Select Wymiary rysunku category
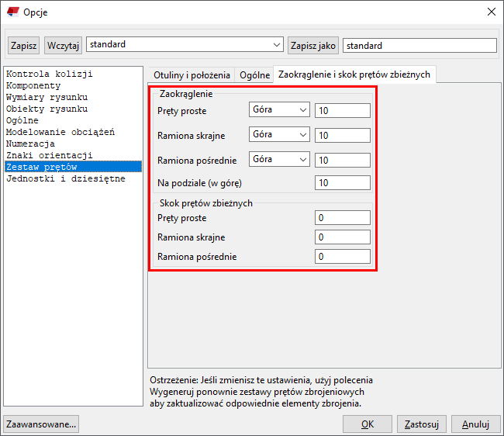The width and height of the screenshot is (504, 436). (x=47, y=98)
